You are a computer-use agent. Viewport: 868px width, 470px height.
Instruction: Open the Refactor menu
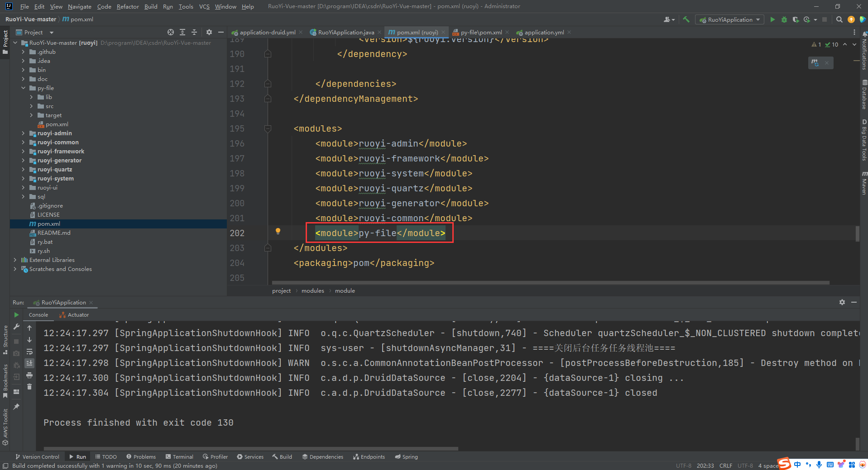click(x=128, y=6)
